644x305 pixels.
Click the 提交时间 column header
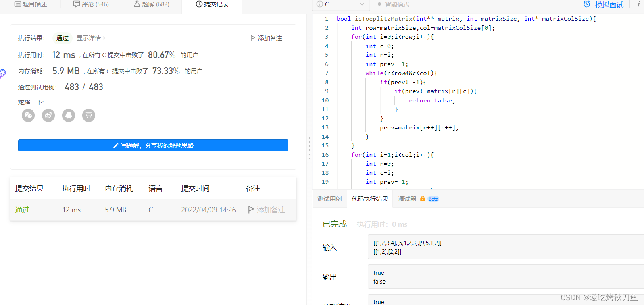coord(195,189)
